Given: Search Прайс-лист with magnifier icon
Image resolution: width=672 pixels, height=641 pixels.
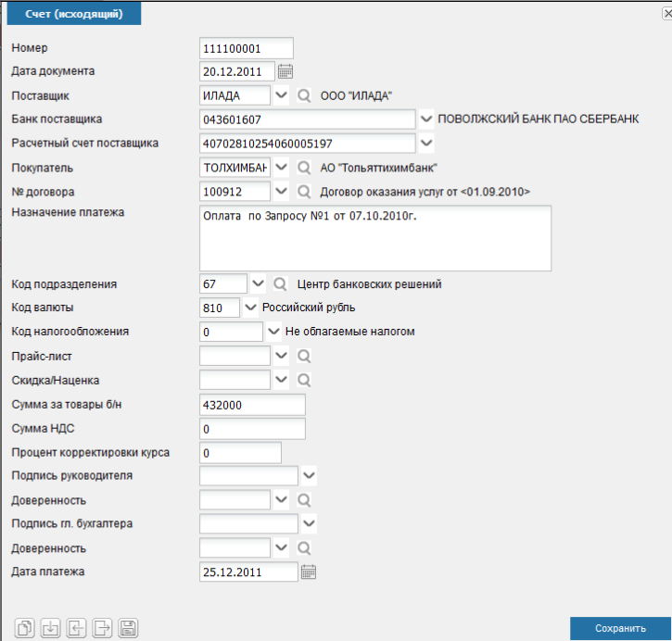Looking at the screenshot, I should click(x=304, y=356).
